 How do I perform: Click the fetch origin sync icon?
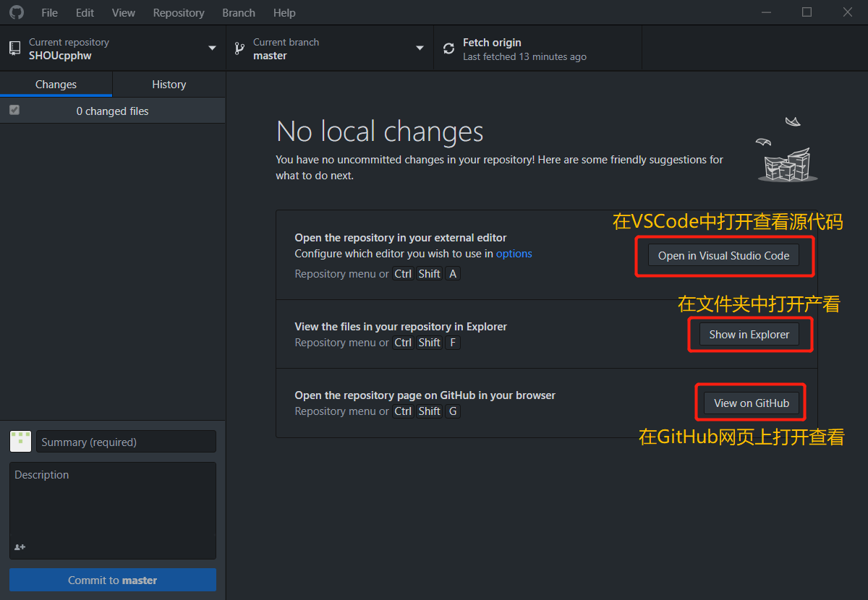(448, 48)
